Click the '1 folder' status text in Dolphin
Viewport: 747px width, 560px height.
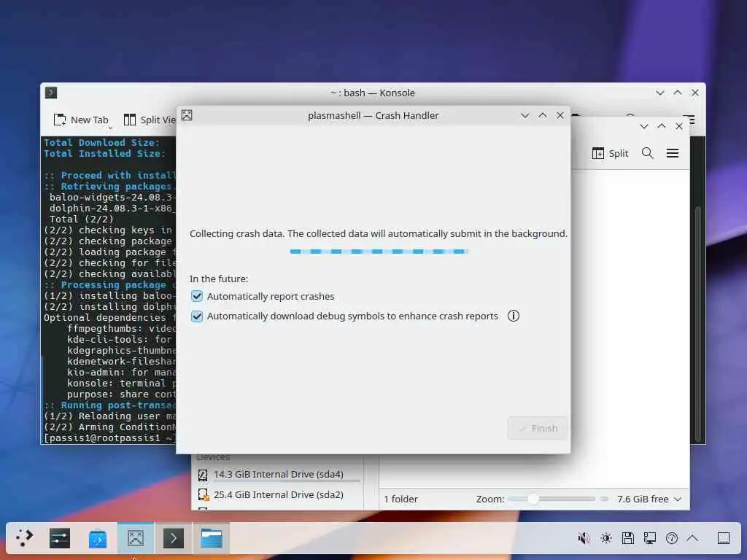400,499
